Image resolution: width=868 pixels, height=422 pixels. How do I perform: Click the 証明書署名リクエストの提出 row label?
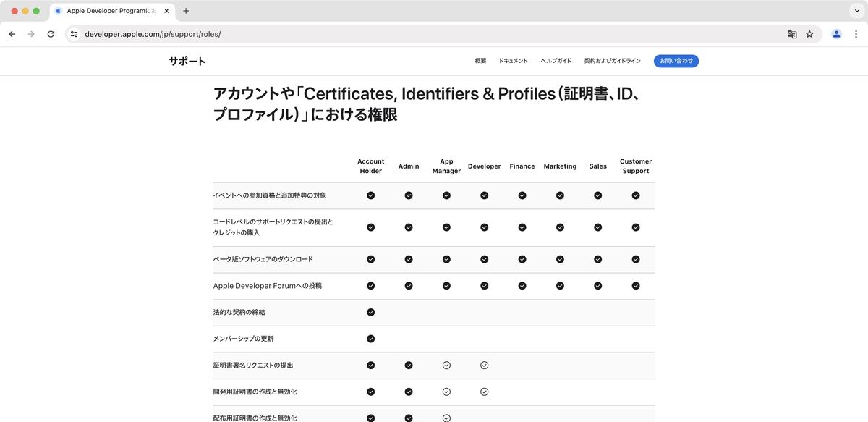point(253,366)
